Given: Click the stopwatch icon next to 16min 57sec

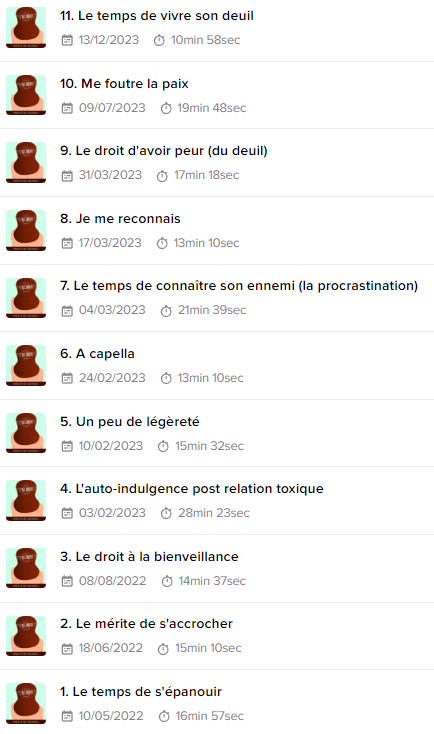Looking at the screenshot, I should pyautogui.click(x=163, y=716).
